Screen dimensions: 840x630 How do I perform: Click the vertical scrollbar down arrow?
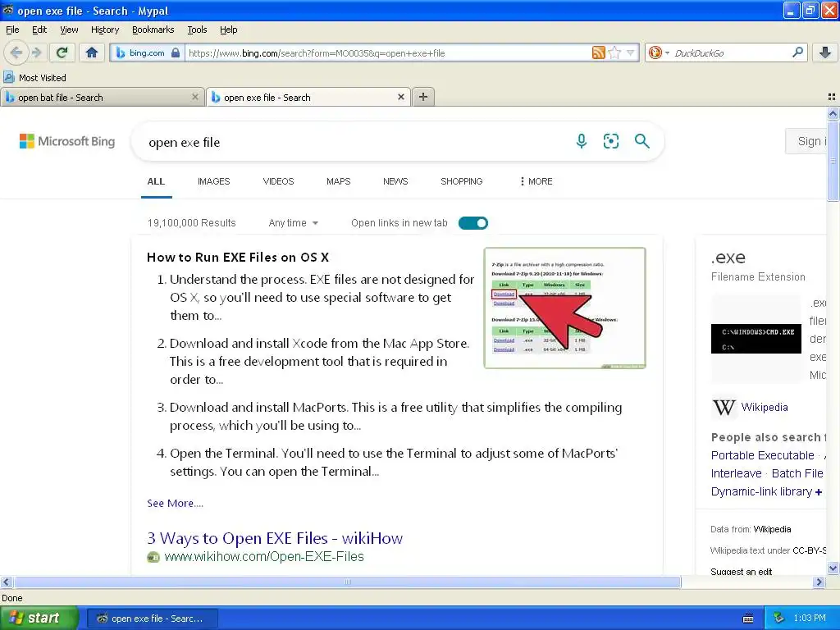coord(833,568)
